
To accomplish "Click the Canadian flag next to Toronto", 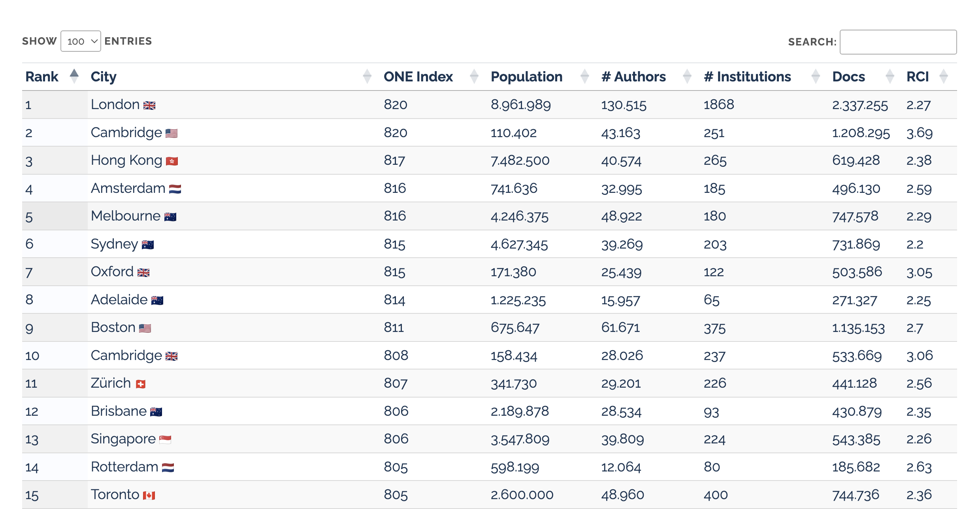I will point(148,495).
